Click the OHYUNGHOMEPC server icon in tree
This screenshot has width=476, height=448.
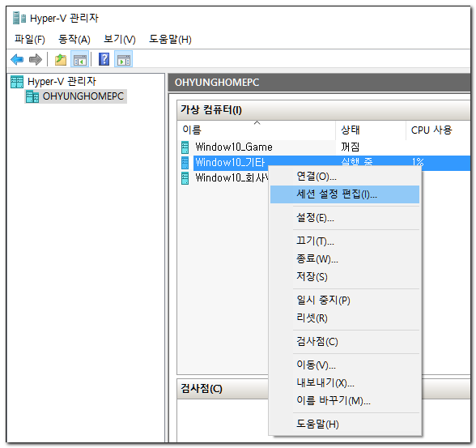[x=32, y=96]
